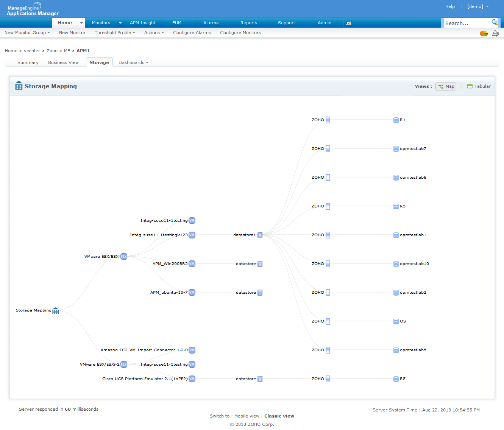Select the Storage tab
Viewport: 504px width, 430px height.
99,62
